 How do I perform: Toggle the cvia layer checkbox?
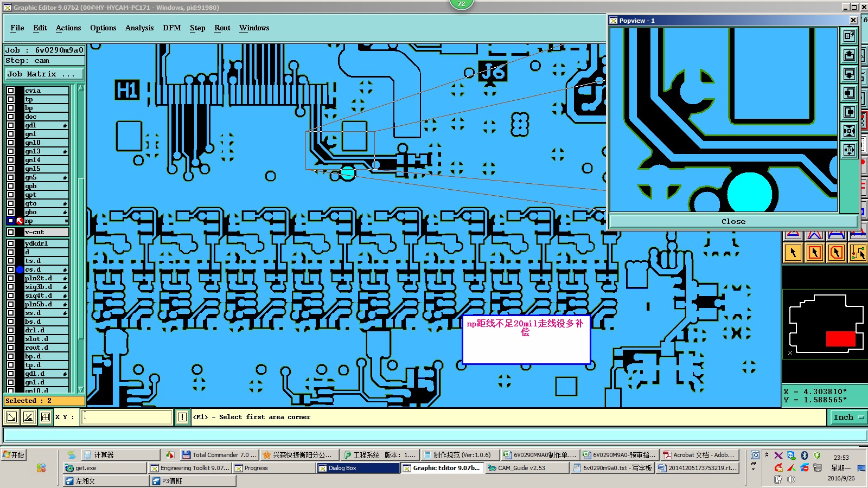coord(11,91)
